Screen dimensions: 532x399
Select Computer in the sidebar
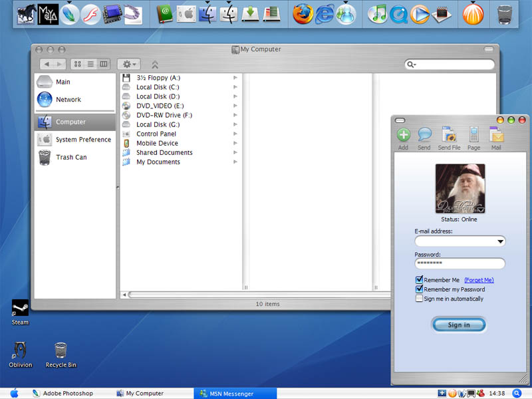[x=75, y=122]
